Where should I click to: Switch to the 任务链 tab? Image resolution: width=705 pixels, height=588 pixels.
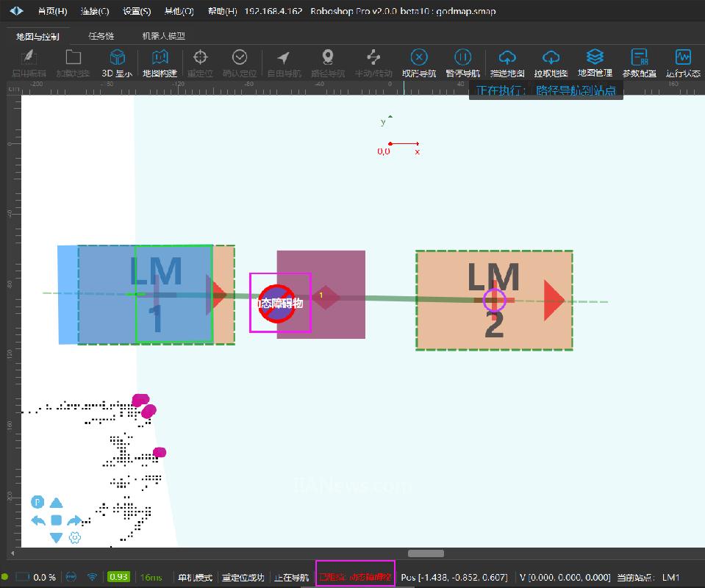[101, 36]
